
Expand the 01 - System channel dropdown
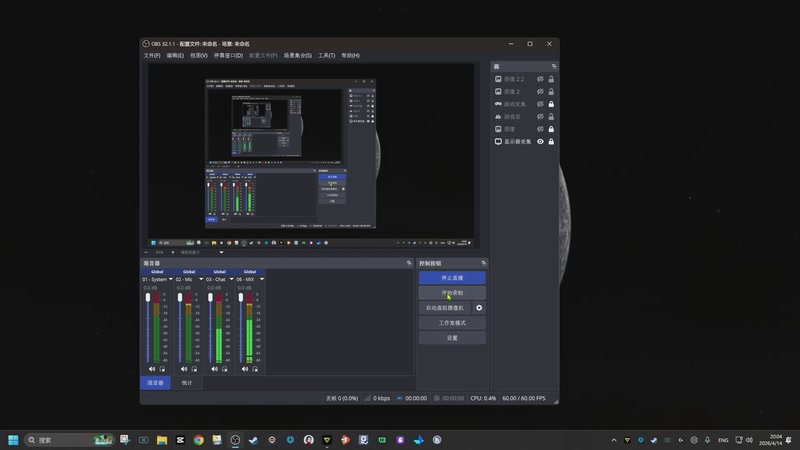pyautogui.click(x=170, y=279)
